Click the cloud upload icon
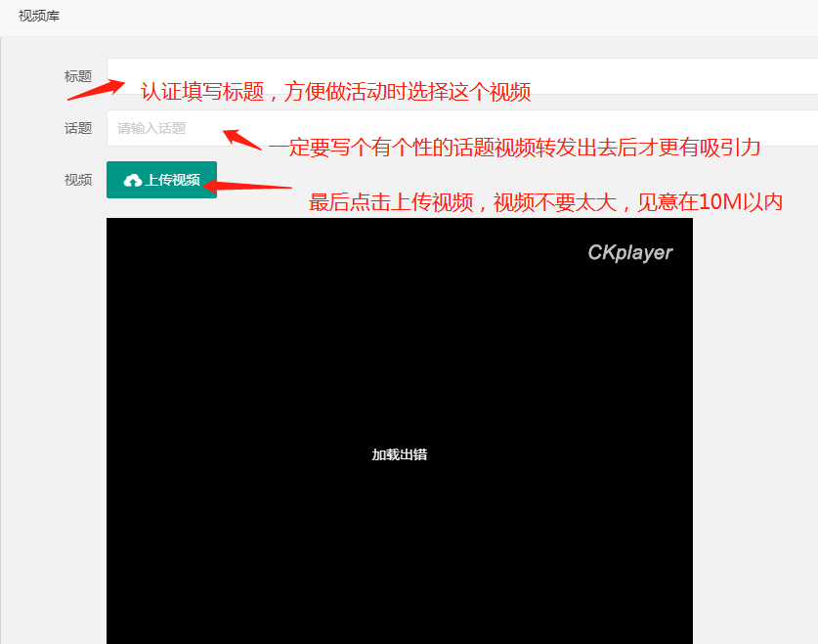This screenshot has height=644, width=818. pos(133,181)
